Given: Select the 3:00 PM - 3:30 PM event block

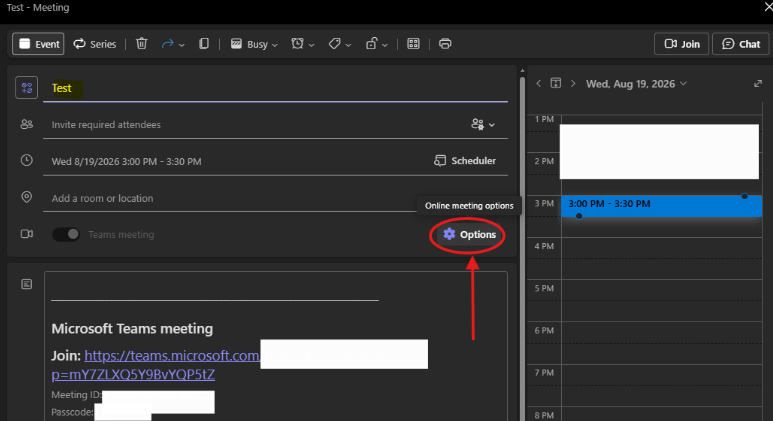Looking at the screenshot, I should [x=661, y=206].
